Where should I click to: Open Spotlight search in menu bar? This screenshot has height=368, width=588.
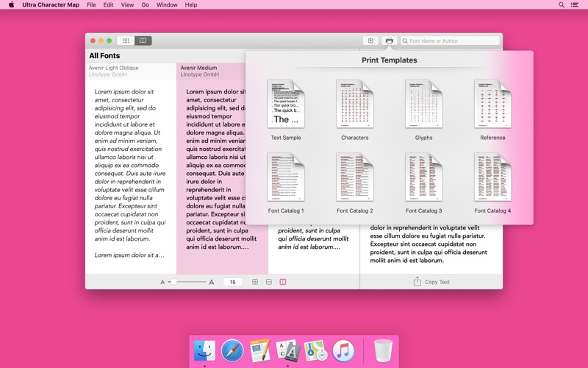[562, 5]
